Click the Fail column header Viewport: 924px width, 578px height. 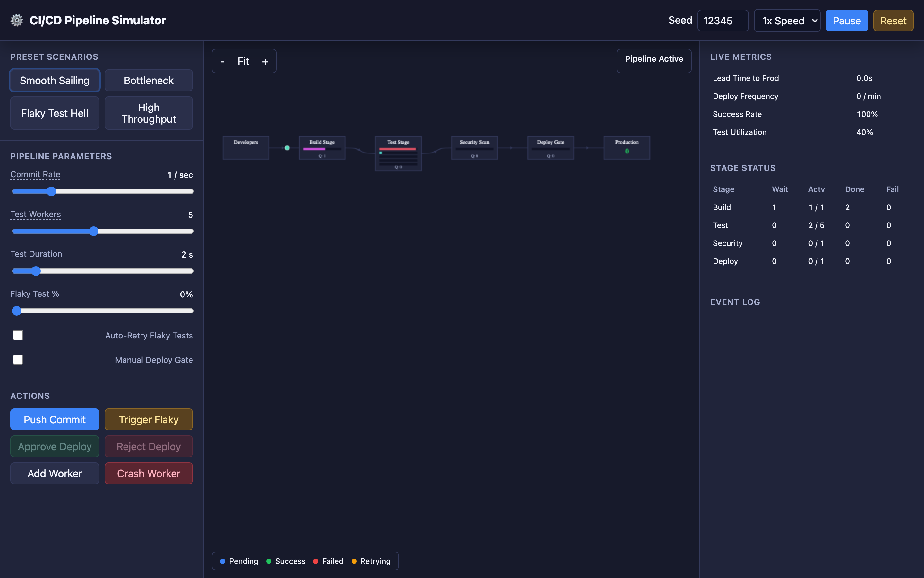coord(892,189)
